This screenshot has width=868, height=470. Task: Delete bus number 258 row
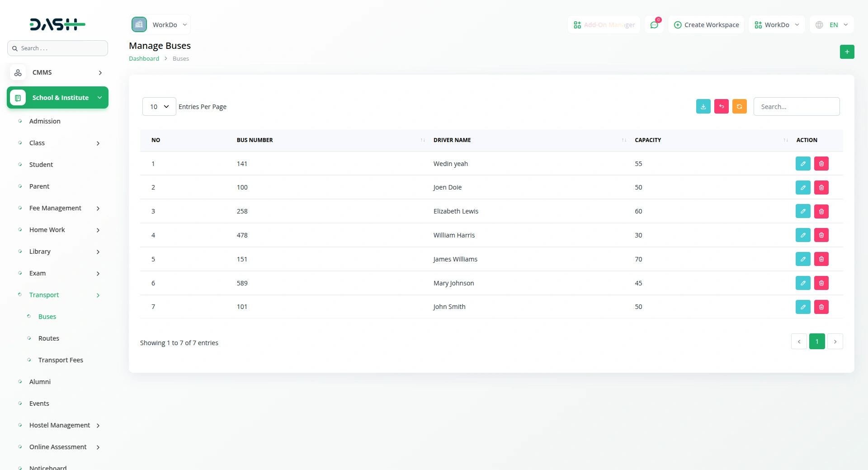tap(821, 211)
